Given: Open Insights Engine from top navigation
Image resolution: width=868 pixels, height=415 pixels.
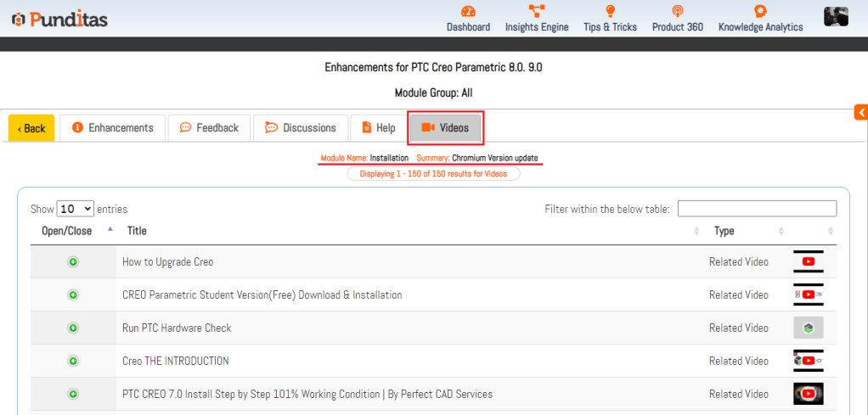Looking at the screenshot, I should pos(537,11).
